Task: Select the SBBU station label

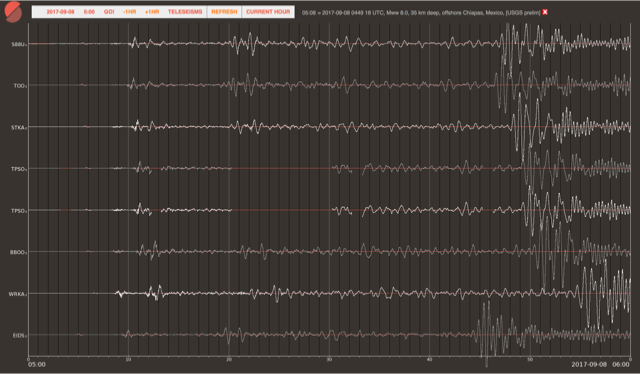Action: tap(19, 44)
